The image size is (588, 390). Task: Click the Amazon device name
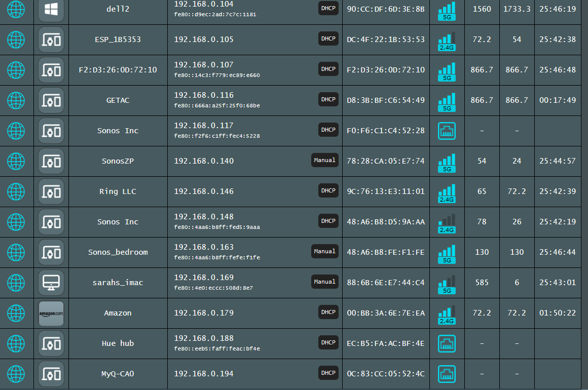(x=118, y=313)
